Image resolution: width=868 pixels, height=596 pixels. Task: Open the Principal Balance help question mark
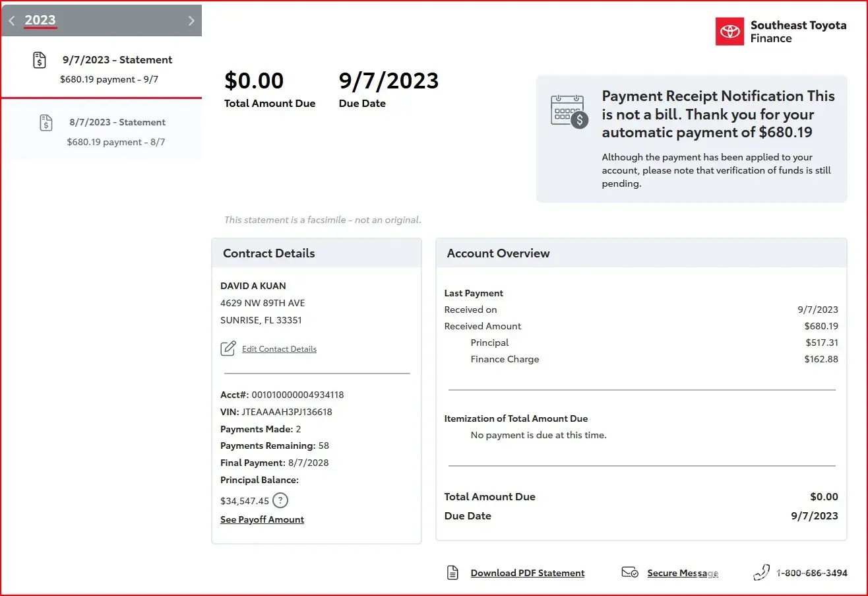click(280, 500)
